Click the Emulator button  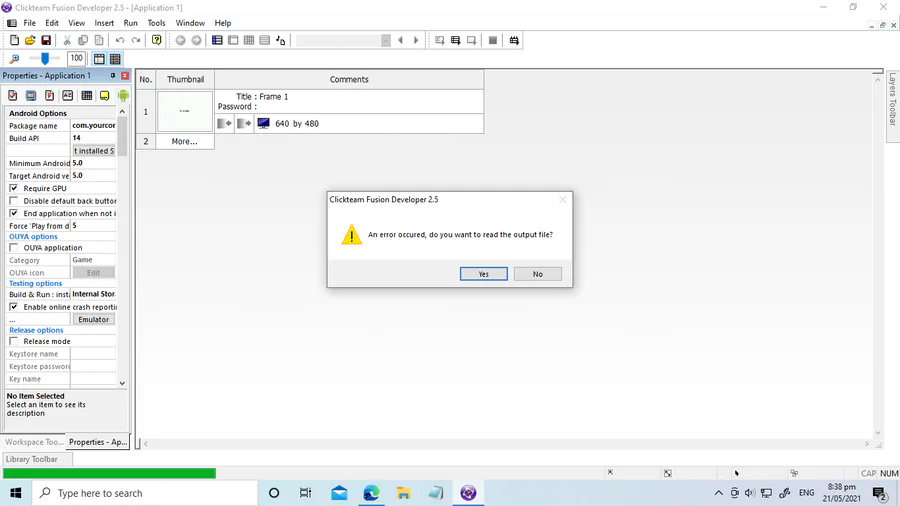[94, 320]
